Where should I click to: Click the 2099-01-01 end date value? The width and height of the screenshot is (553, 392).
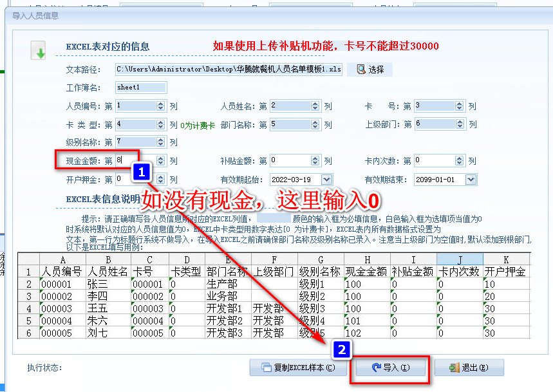click(x=435, y=180)
